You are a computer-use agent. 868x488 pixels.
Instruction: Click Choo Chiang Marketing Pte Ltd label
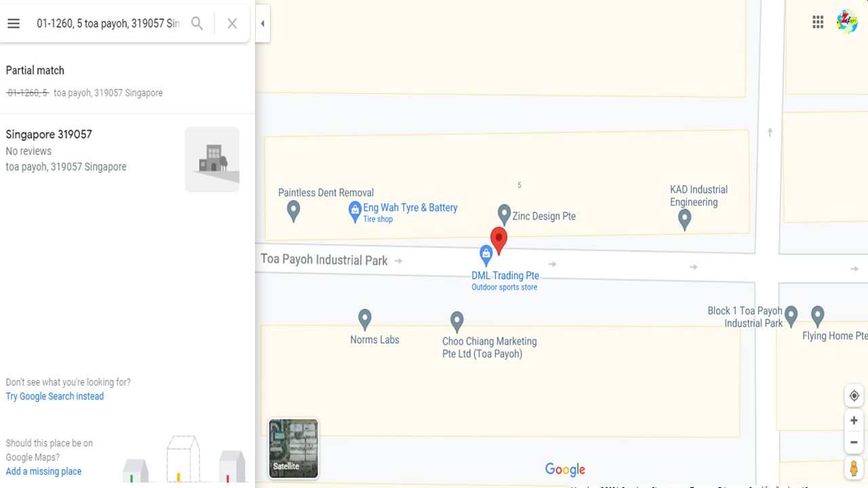489,348
